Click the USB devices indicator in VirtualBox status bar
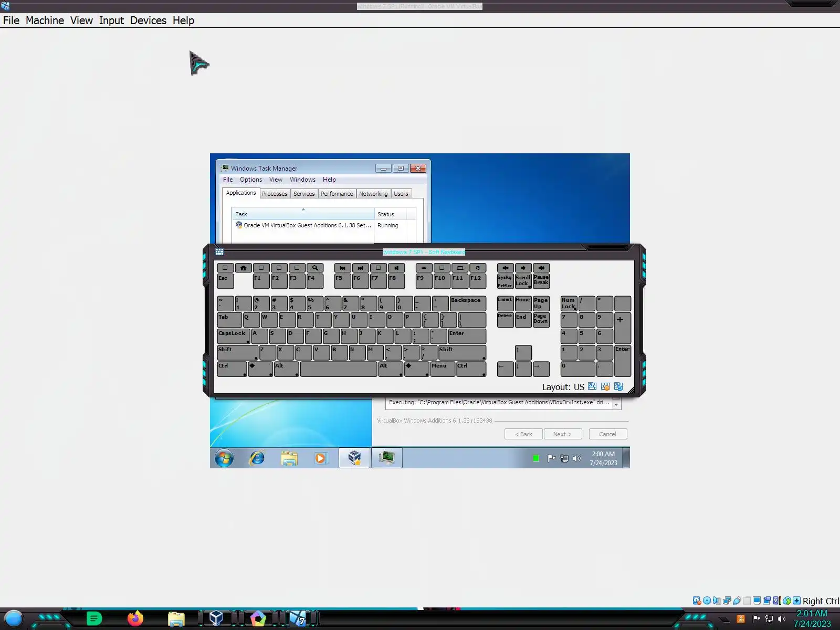Screen dimensions: 840x630 737,601
